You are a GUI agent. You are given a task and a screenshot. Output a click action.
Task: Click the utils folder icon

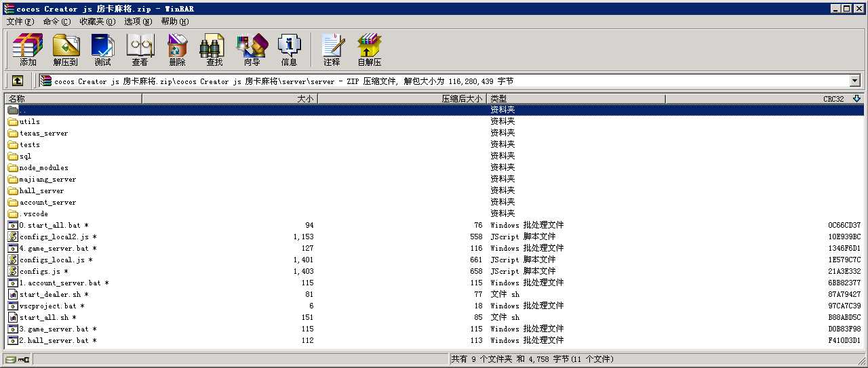(x=13, y=122)
